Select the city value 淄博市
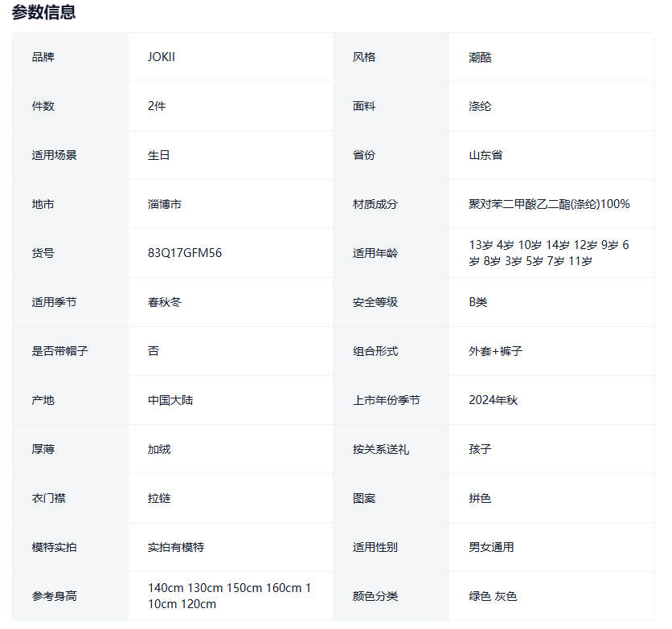672x629 pixels. [x=165, y=204]
